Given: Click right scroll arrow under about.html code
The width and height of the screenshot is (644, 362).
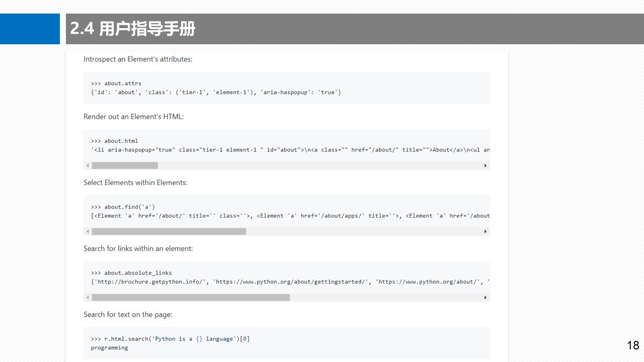Looking at the screenshot, I should [x=486, y=165].
